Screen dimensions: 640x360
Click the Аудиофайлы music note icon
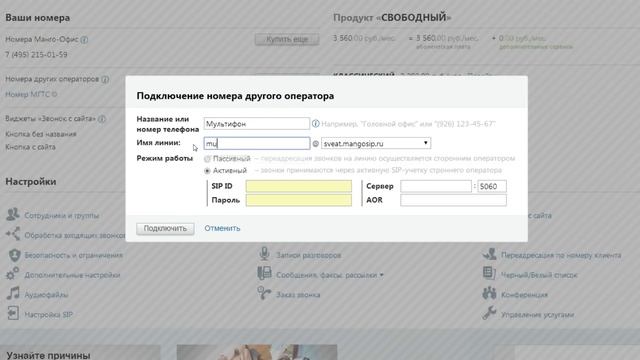tap(13, 293)
